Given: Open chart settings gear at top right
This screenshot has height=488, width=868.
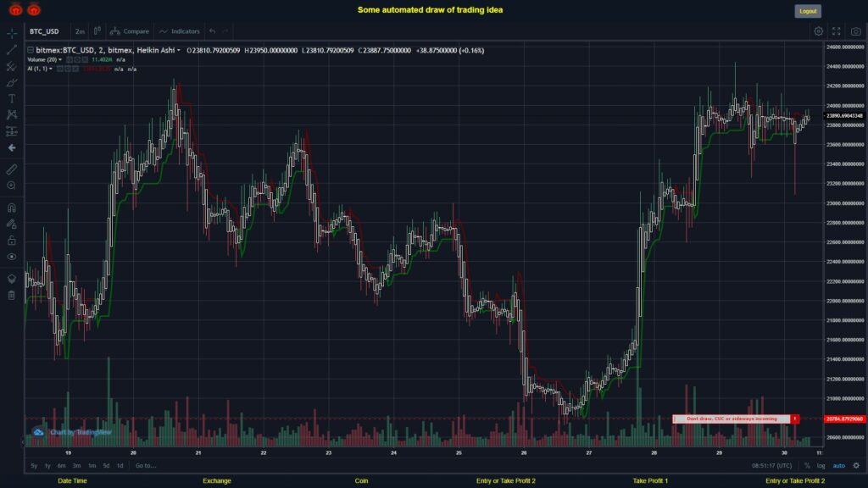Looking at the screenshot, I should (x=818, y=31).
